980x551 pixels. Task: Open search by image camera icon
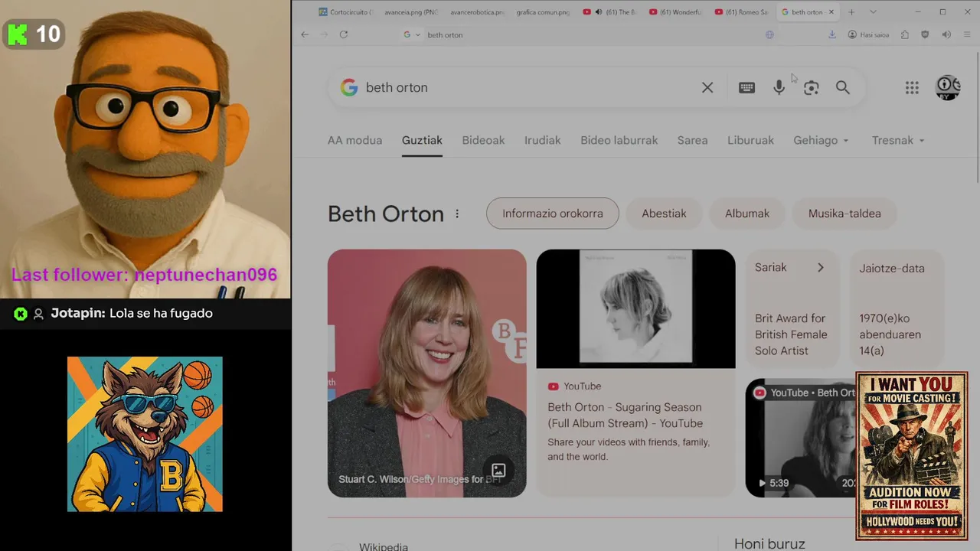tap(811, 88)
